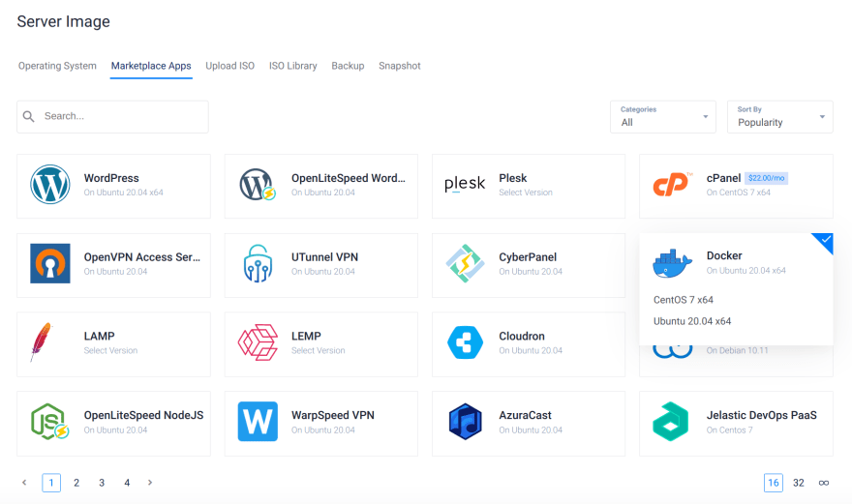Expand Plesk Select Version

(x=526, y=193)
